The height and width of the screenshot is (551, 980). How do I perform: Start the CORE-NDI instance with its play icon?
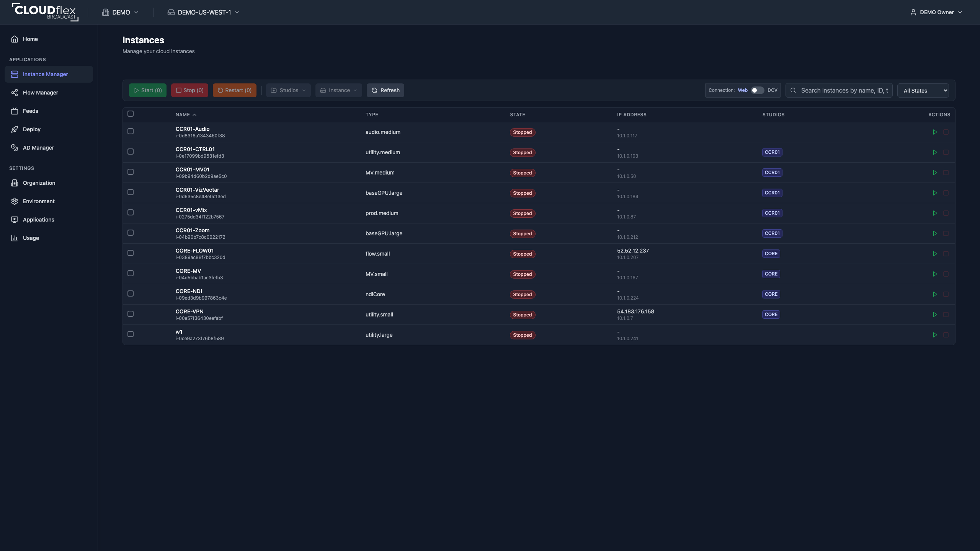[935, 294]
